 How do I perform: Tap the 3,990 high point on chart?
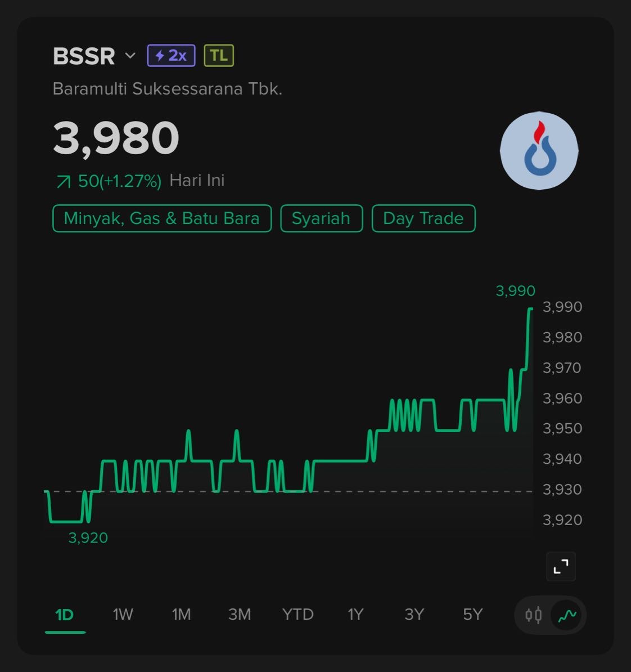[530, 308]
